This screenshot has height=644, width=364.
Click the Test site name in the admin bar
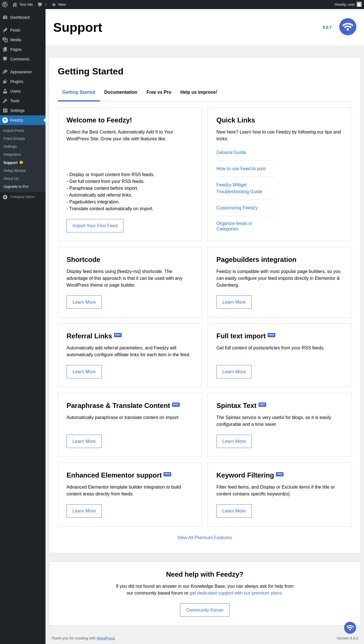pos(26,5)
